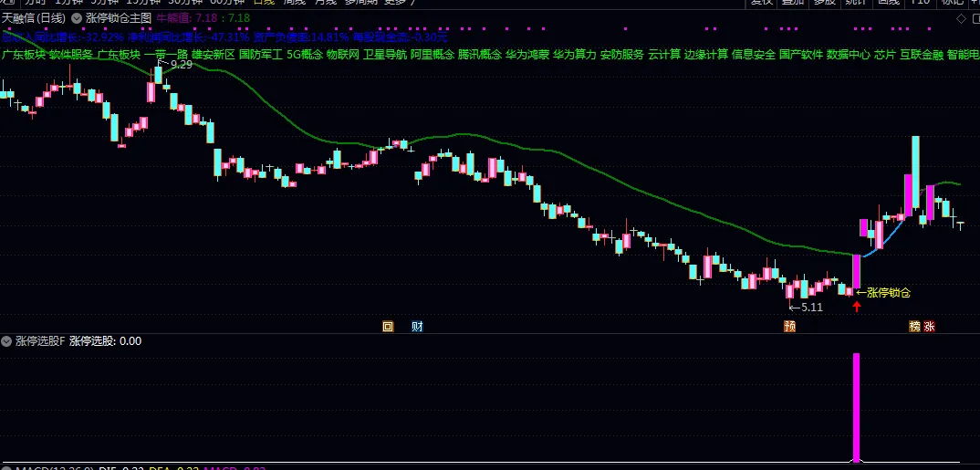This screenshot has width=980, height=470.
Task: Click the 净利润同比增长 -47.31% figure
Action: [188, 37]
